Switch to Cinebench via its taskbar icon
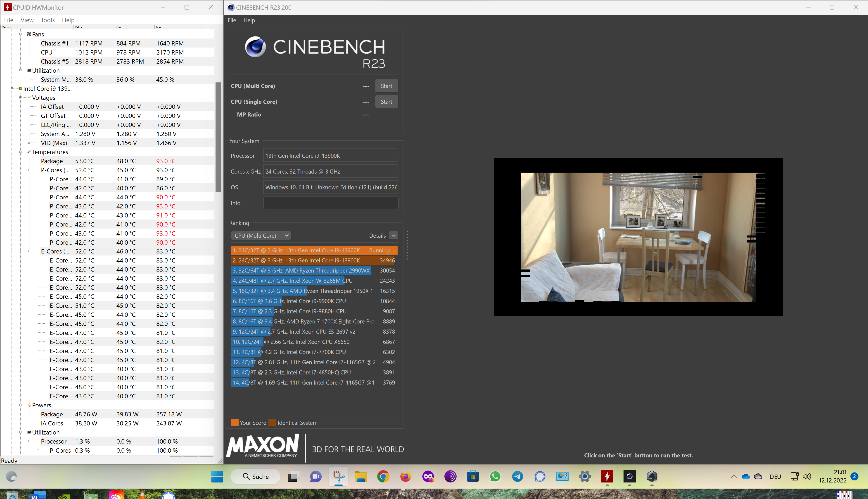 tap(629, 476)
